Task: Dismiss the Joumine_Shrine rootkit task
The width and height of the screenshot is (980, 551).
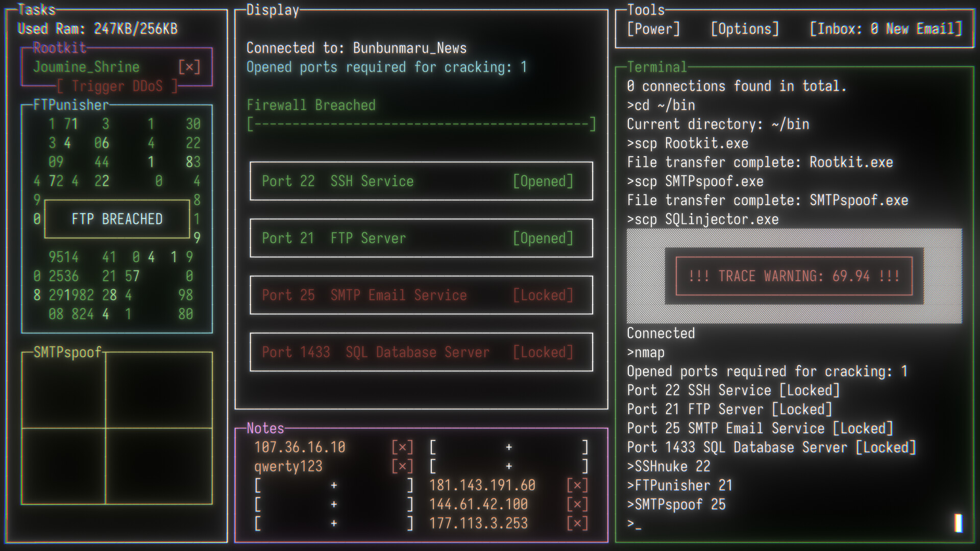Action: coord(189,67)
